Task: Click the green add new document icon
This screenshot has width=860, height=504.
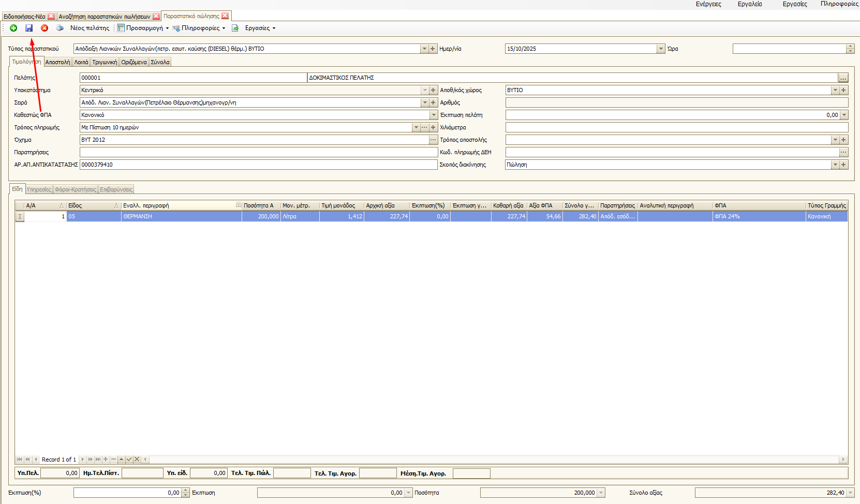Action: pyautogui.click(x=13, y=28)
